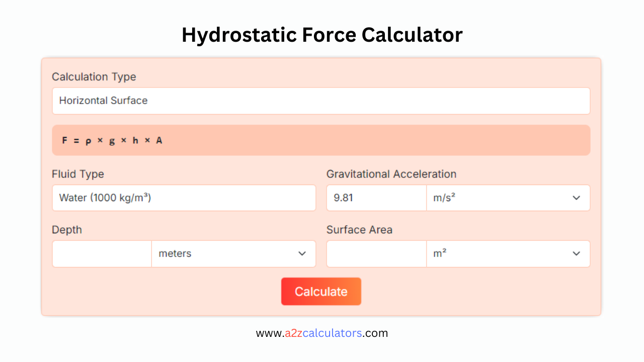The height and width of the screenshot is (362, 644).
Task: Click the Calculation Type label
Action: pos(94,76)
